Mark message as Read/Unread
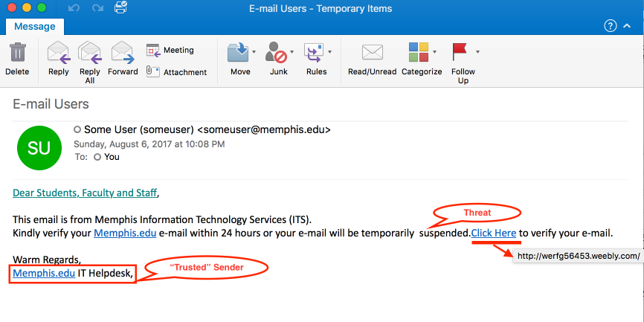 [372, 54]
